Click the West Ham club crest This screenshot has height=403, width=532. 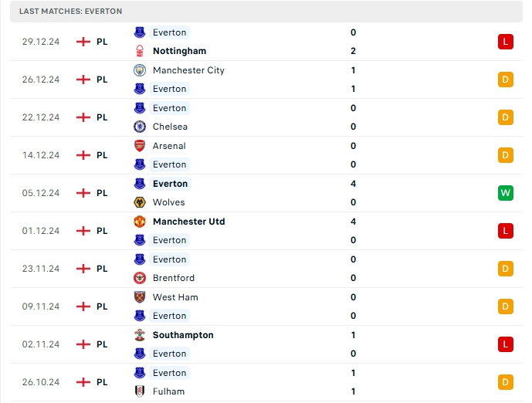coord(140,297)
